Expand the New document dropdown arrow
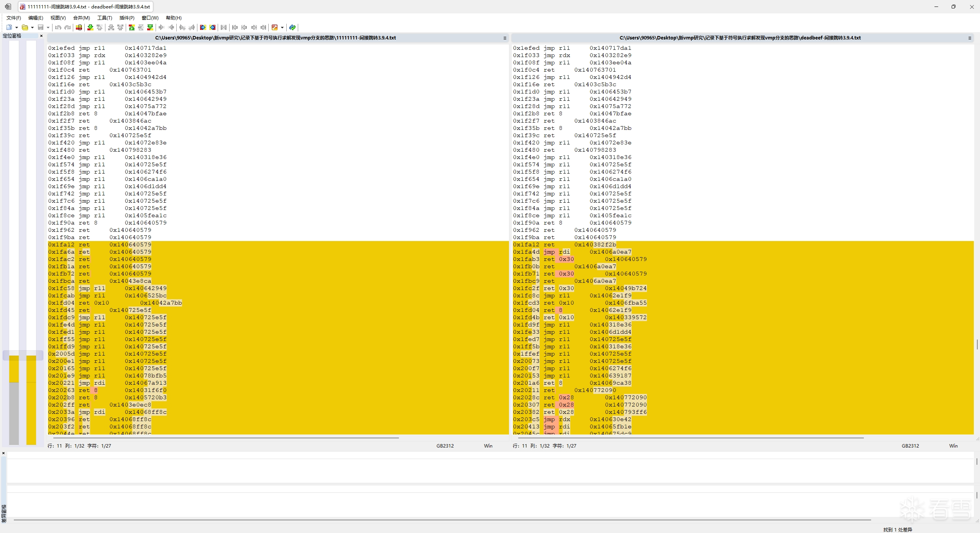 pos(16,27)
